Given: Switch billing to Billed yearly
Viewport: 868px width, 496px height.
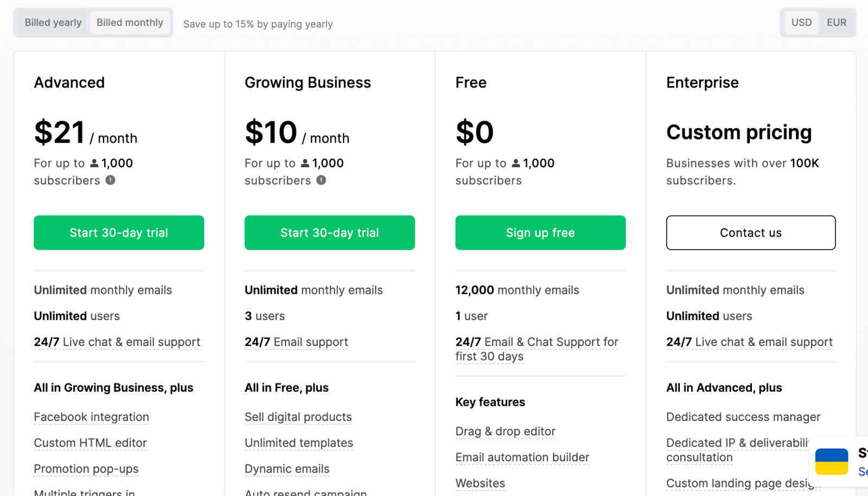Looking at the screenshot, I should coord(53,23).
